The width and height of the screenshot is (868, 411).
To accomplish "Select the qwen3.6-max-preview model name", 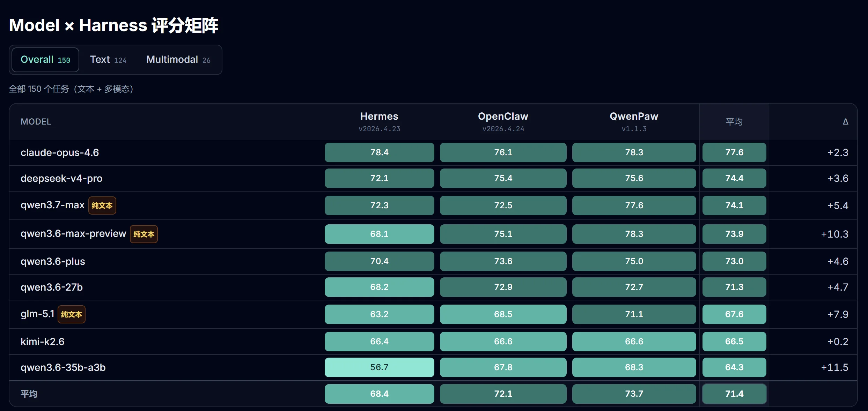I will (x=73, y=233).
